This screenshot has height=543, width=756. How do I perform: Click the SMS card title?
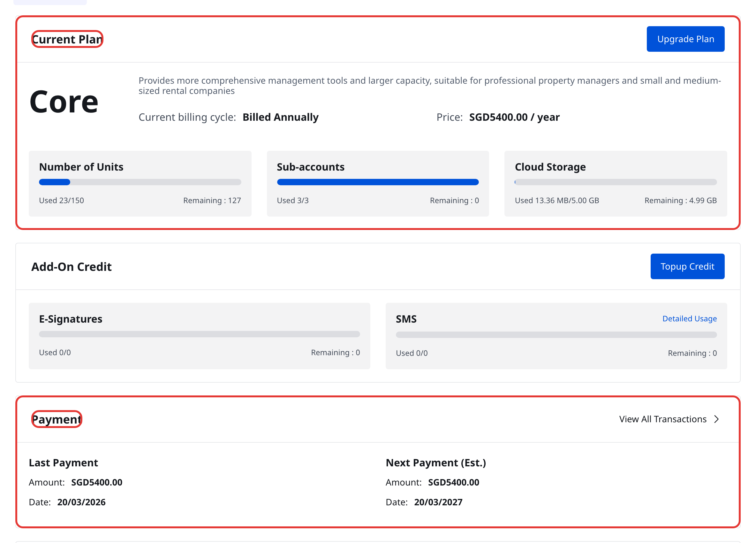(406, 319)
